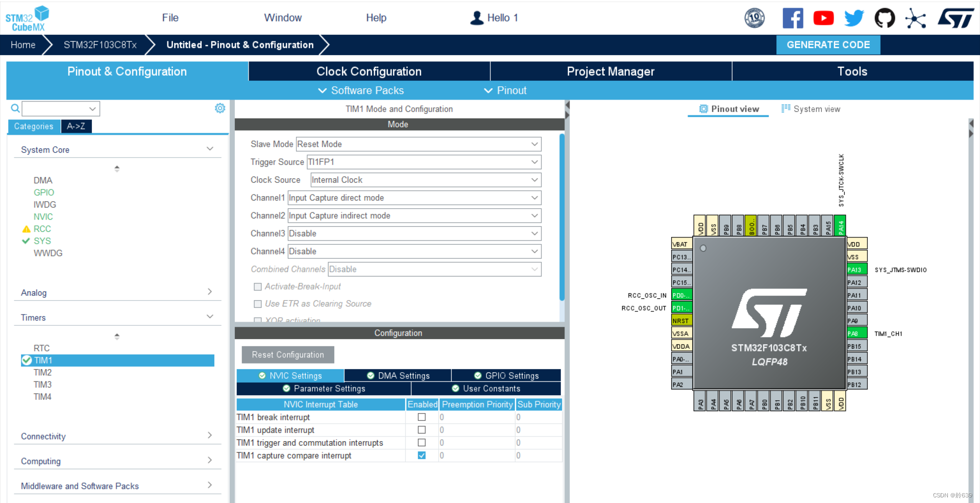Click the 10th anniversary badge icon

pos(754,18)
